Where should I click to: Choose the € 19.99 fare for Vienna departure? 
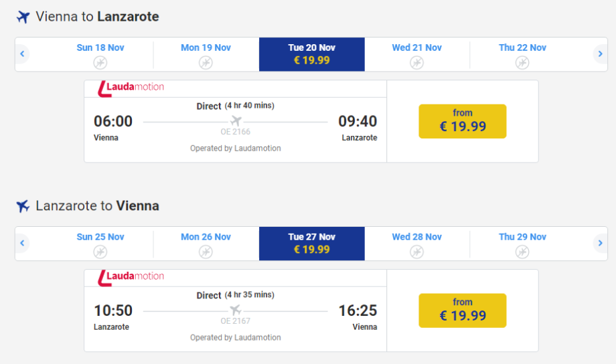coord(462,121)
